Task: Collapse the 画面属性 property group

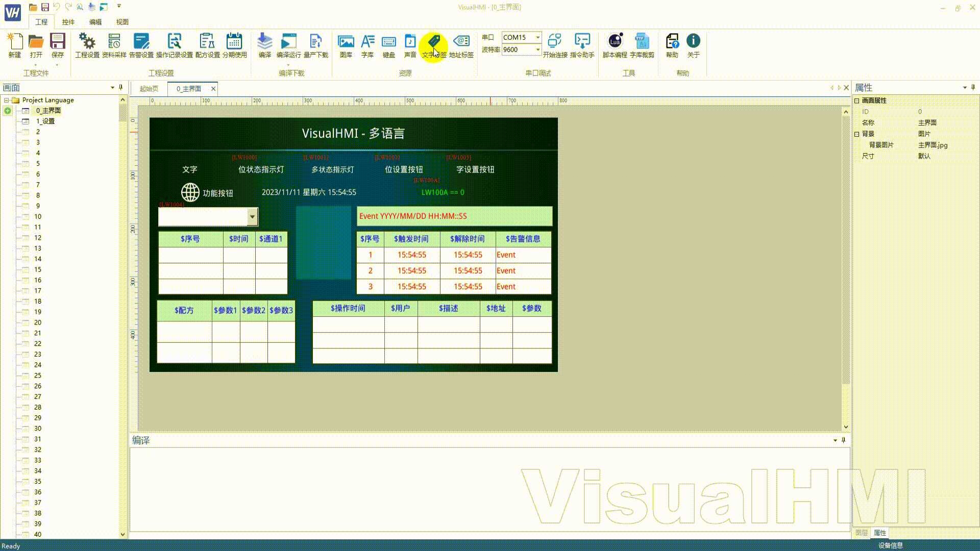Action: [x=857, y=101]
